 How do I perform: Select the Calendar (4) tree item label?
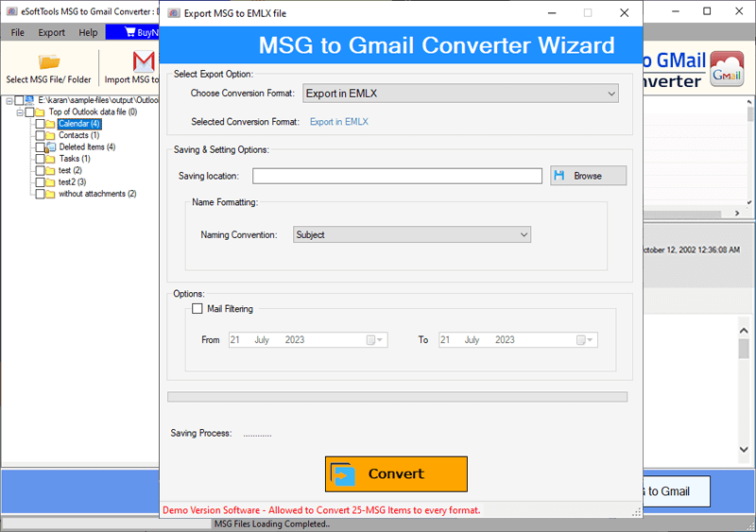tap(79, 124)
